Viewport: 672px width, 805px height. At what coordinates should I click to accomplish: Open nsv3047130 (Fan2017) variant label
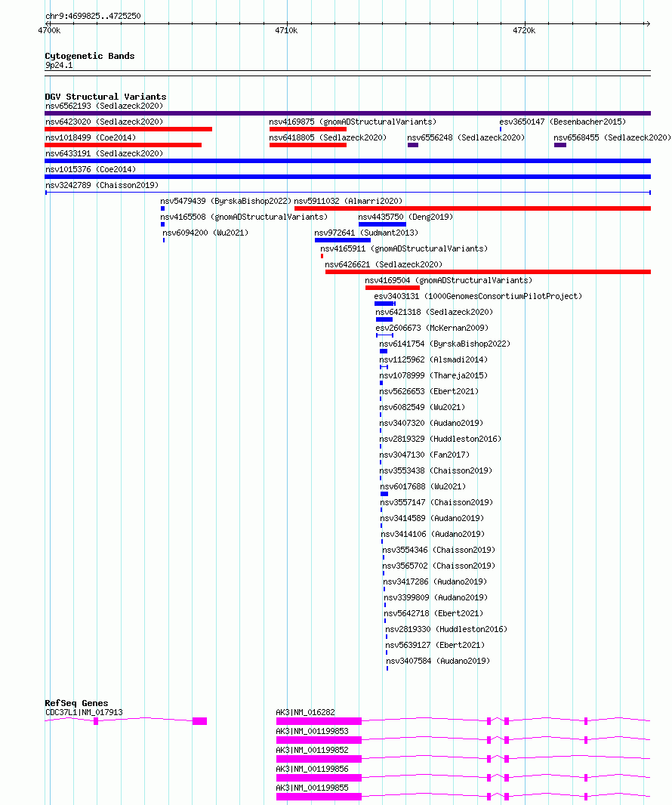[424, 455]
